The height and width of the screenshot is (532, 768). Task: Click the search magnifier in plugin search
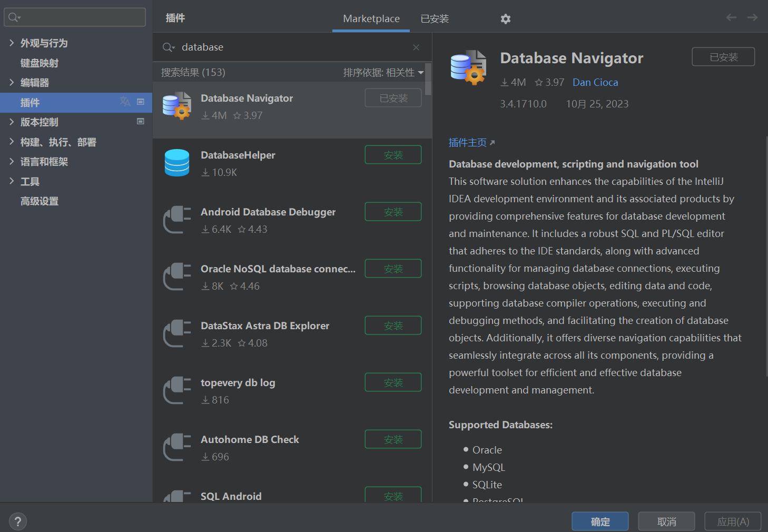(x=169, y=47)
